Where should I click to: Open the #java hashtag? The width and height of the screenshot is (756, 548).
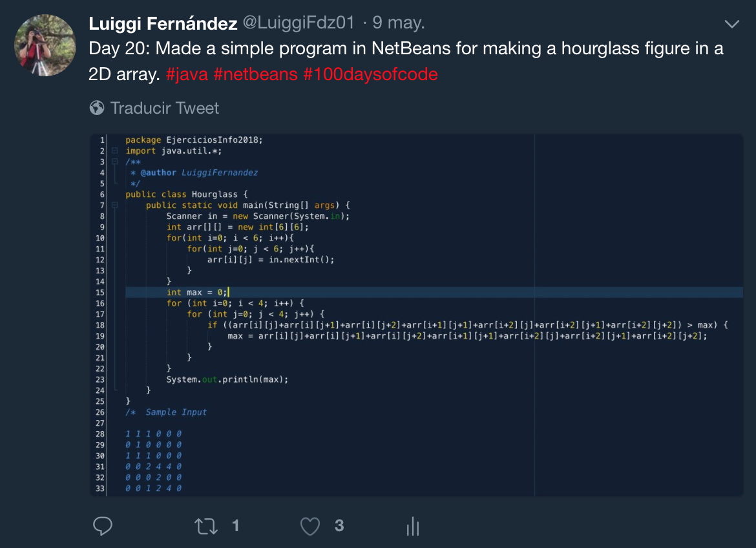(x=187, y=74)
